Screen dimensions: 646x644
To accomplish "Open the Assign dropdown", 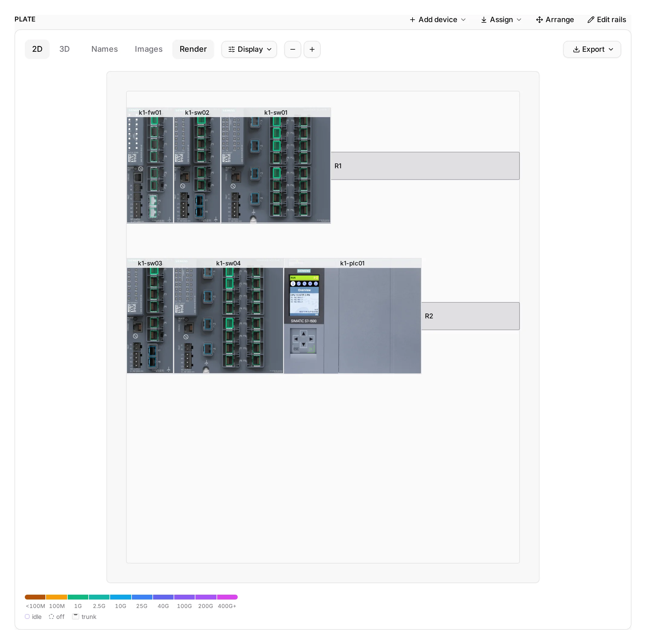I will [x=501, y=20].
